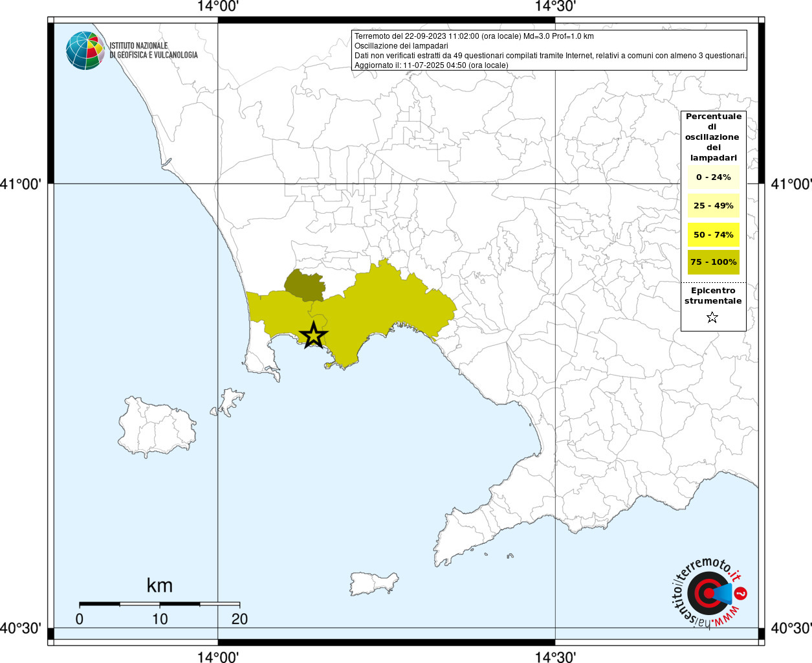Click the haisentitoilterremoto.it target logo
The width and height of the screenshot is (812, 663).
click(708, 593)
